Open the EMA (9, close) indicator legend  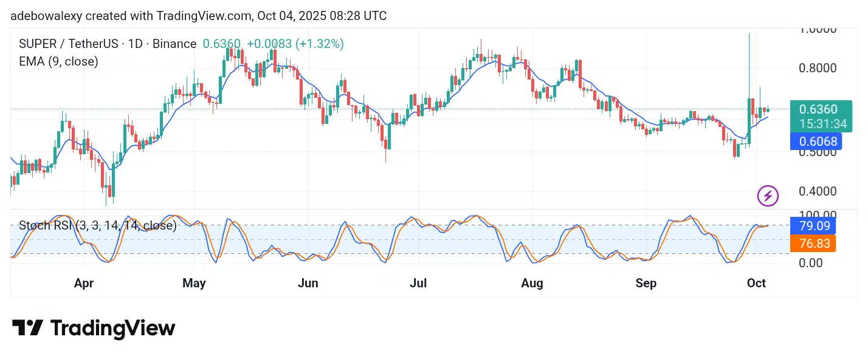pos(59,61)
